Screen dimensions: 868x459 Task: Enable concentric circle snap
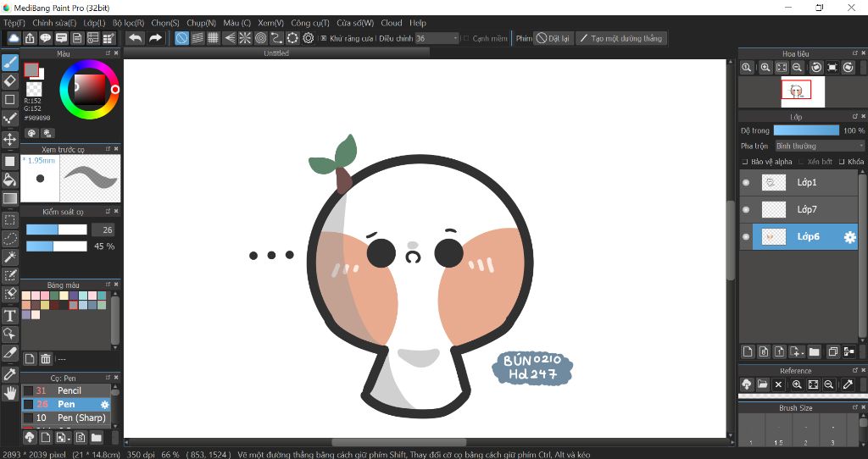point(261,38)
